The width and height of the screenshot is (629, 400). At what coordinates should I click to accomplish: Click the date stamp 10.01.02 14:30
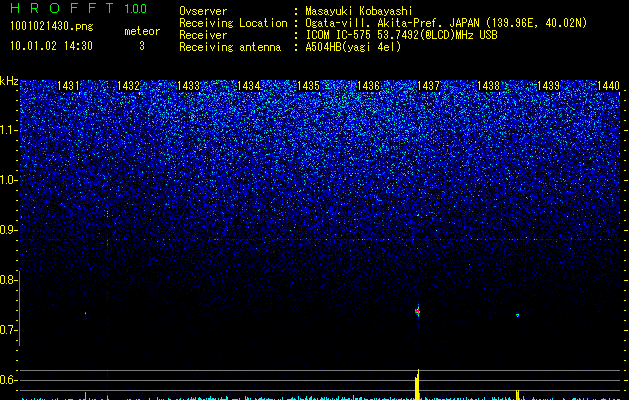point(51,46)
